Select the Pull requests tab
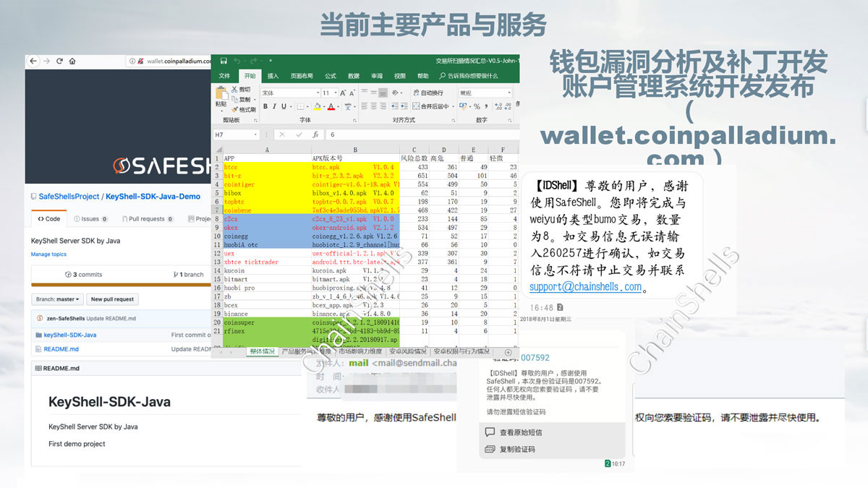This screenshot has width=868, height=488. click(147, 218)
